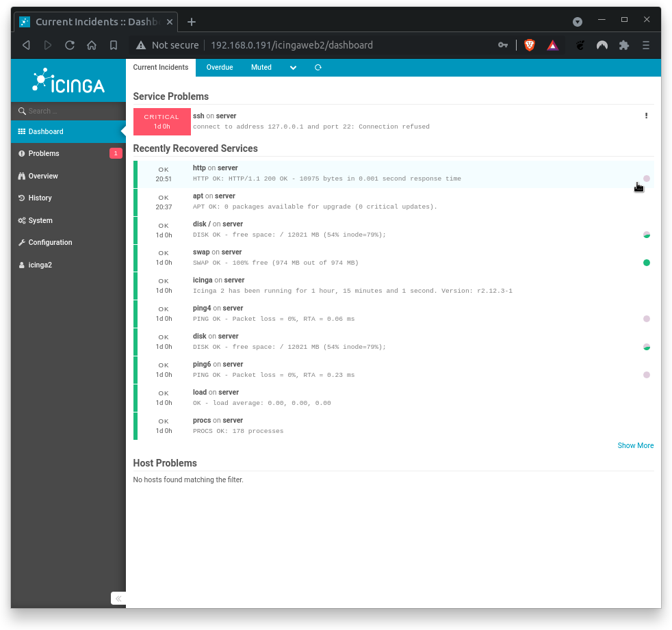
Task: Refresh the dashboard with the reload icon
Action: [318, 67]
